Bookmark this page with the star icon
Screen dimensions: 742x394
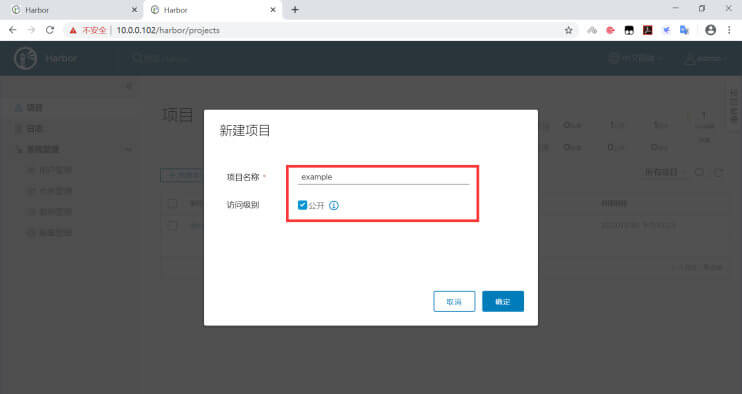568,30
